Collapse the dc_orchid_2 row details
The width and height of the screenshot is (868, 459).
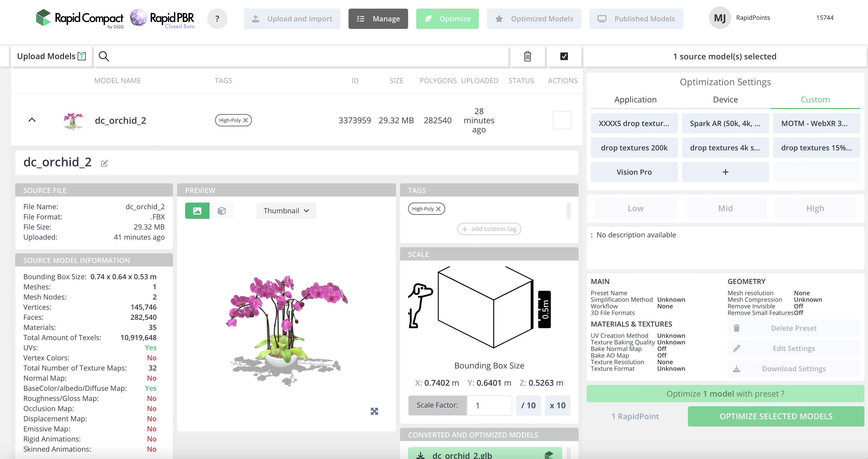coord(32,120)
